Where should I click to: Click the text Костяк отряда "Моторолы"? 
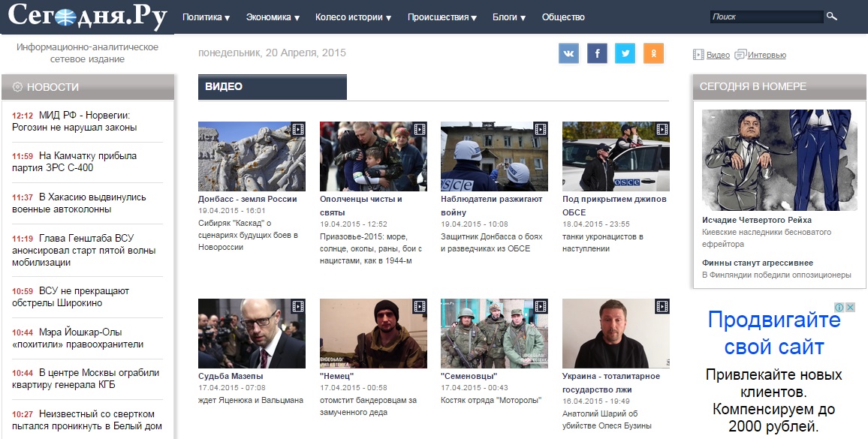click(x=491, y=400)
